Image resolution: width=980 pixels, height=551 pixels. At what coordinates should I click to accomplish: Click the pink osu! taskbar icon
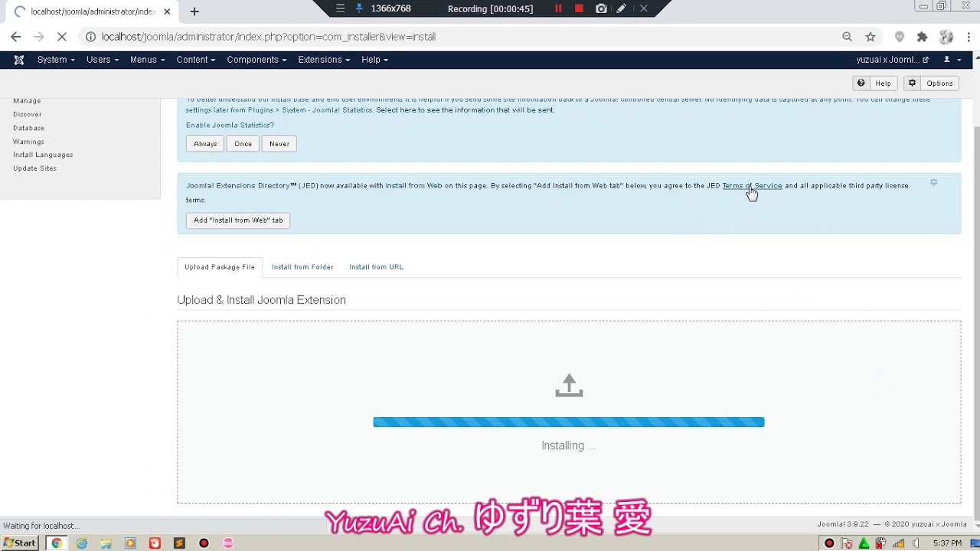(228, 543)
